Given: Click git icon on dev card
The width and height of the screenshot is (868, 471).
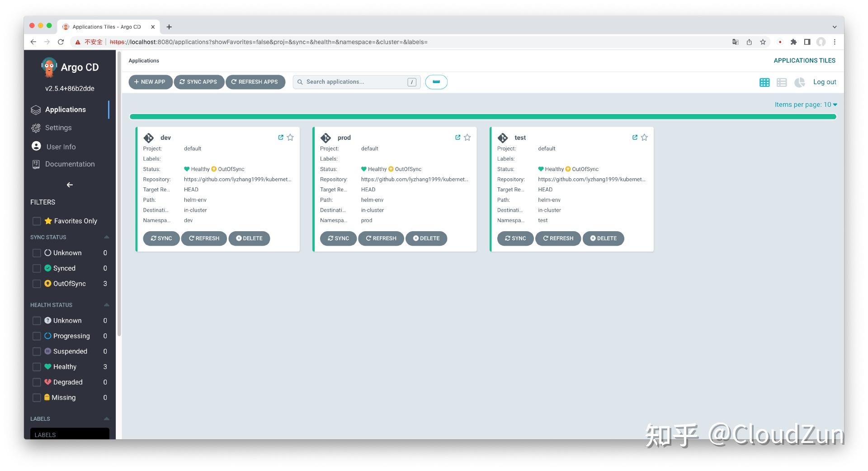Looking at the screenshot, I should [149, 138].
